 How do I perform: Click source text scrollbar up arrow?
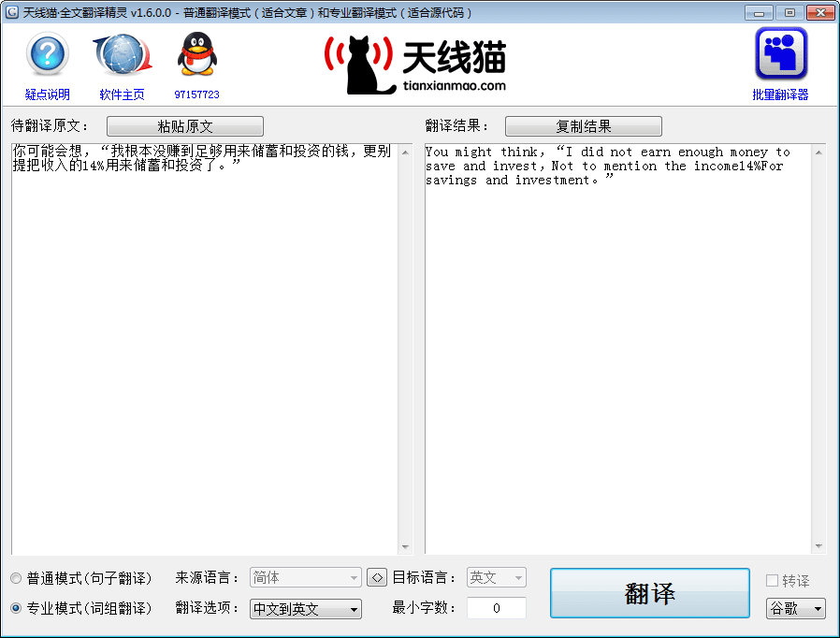click(x=406, y=152)
